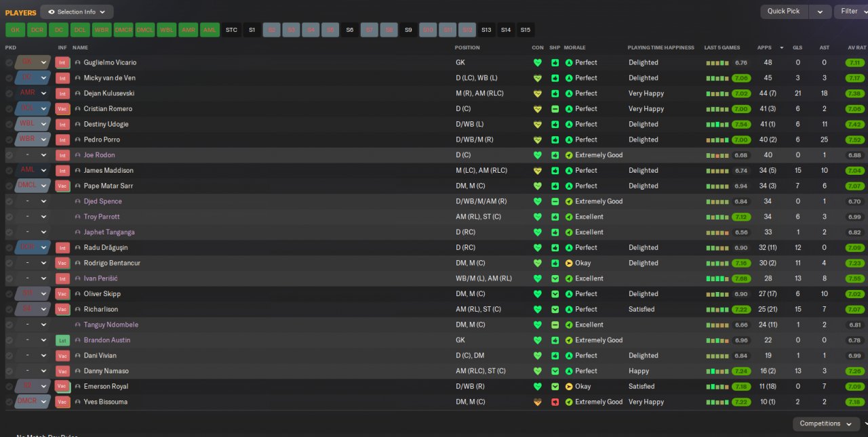Toggle the selection checkmark for Guglielmo Vicario
Image resolution: width=868 pixels, height=437 pixels.
9,62
